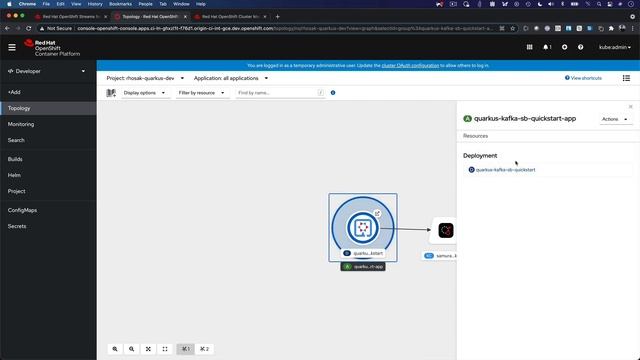Focus the Find by name input
640x360 pixels.
pyautogui.click(x=280, y=93)
